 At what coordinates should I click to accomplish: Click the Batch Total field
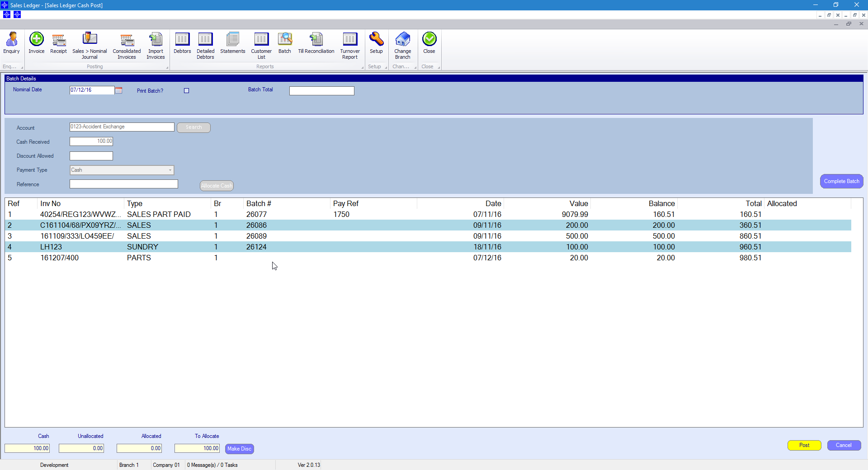[321, 91]
